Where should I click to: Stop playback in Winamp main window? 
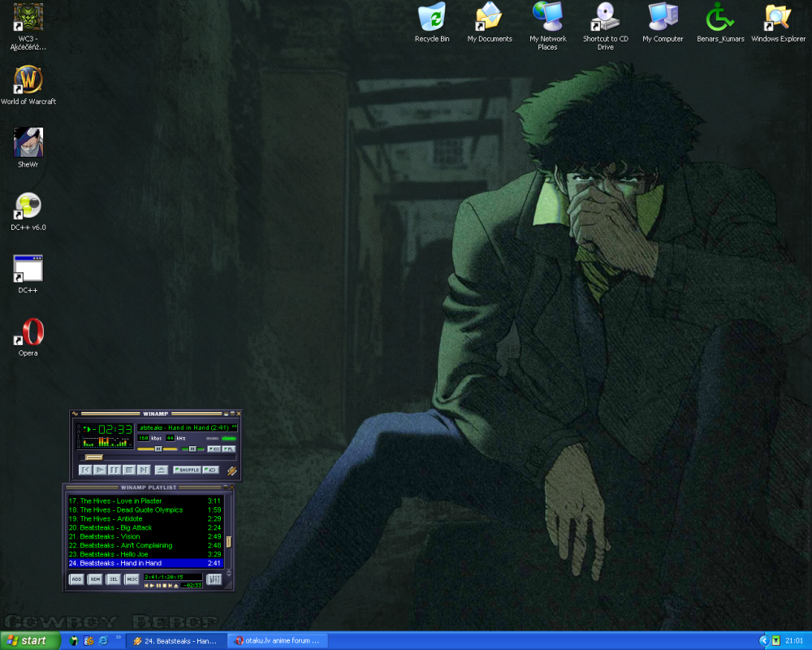tap(129, 470)
